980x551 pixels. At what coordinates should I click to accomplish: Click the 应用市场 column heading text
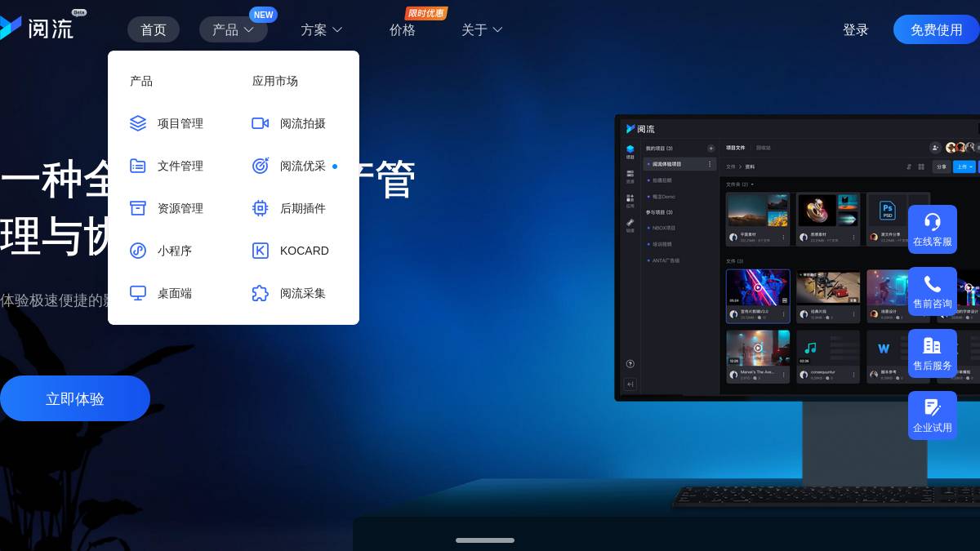pyautogui.click(x=275, y=81)
